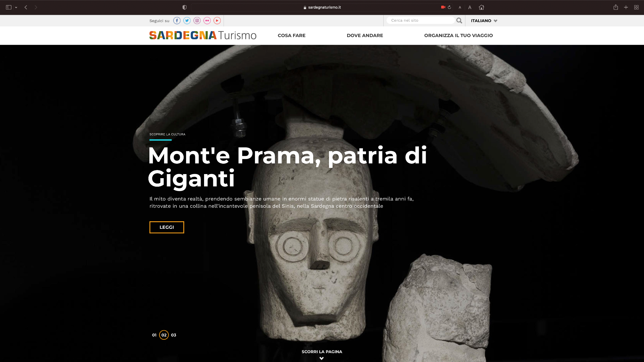Select slide 01 in the carousel

pos(154,335)
